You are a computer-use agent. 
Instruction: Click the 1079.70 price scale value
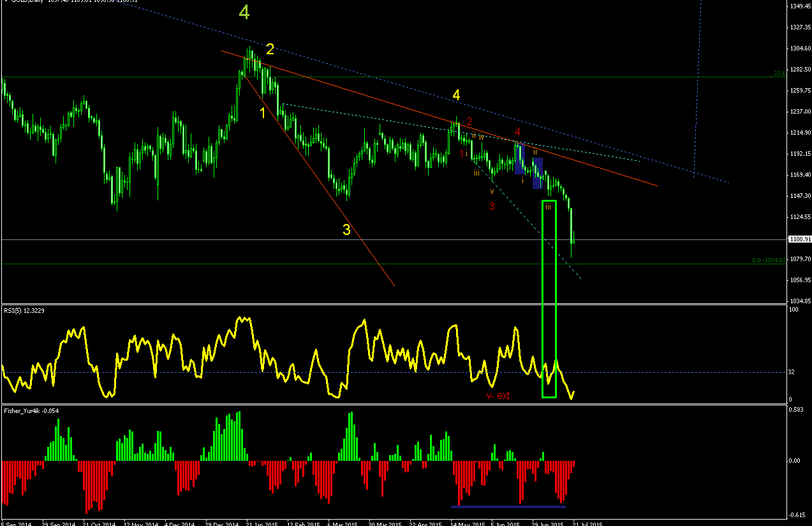tap(800, 259)
